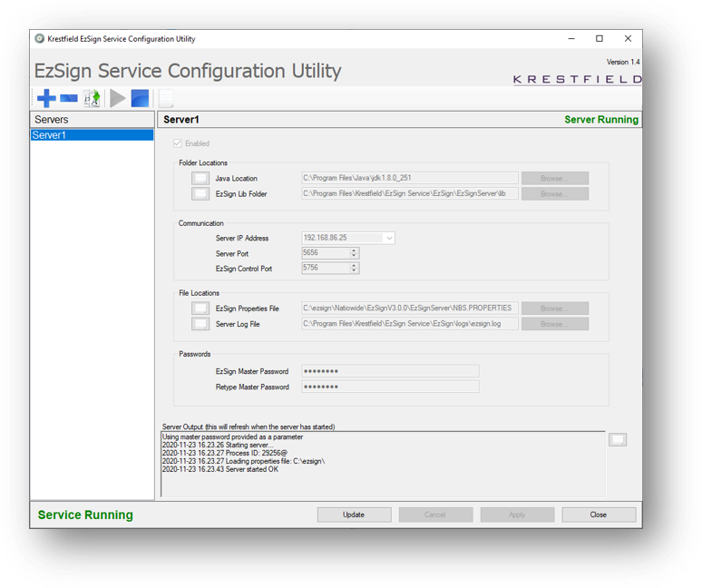Click the small button beside Server Output box

point(618,440)
